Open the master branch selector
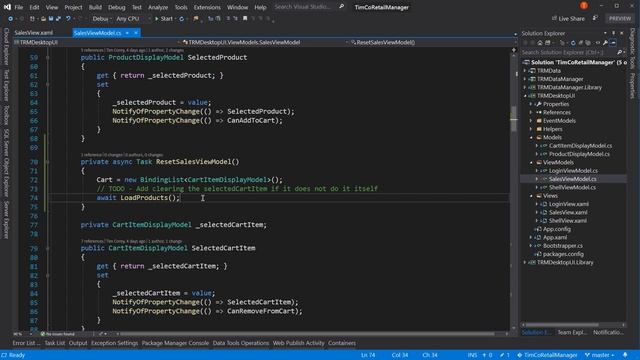 599,355
